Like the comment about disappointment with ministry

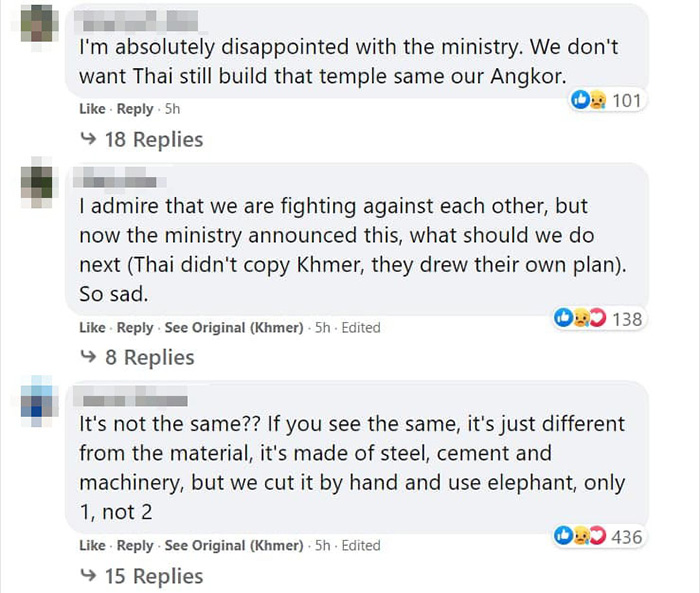coord(92,108)
